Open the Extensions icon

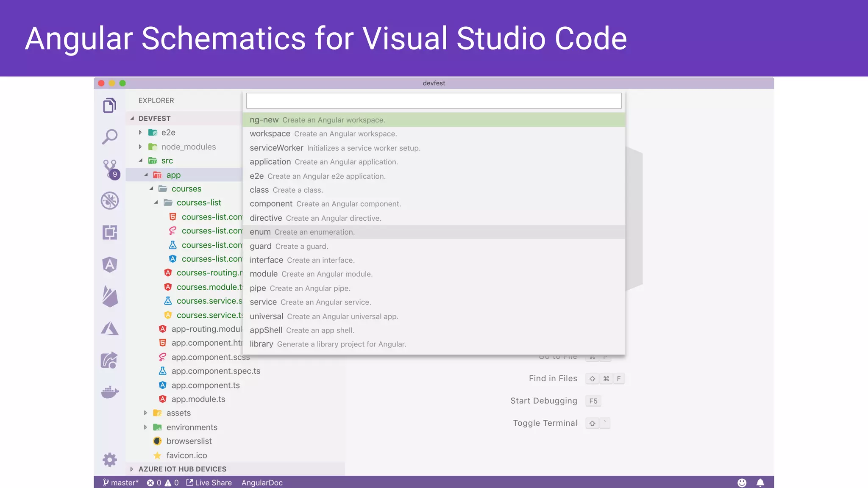pos(110,233)
